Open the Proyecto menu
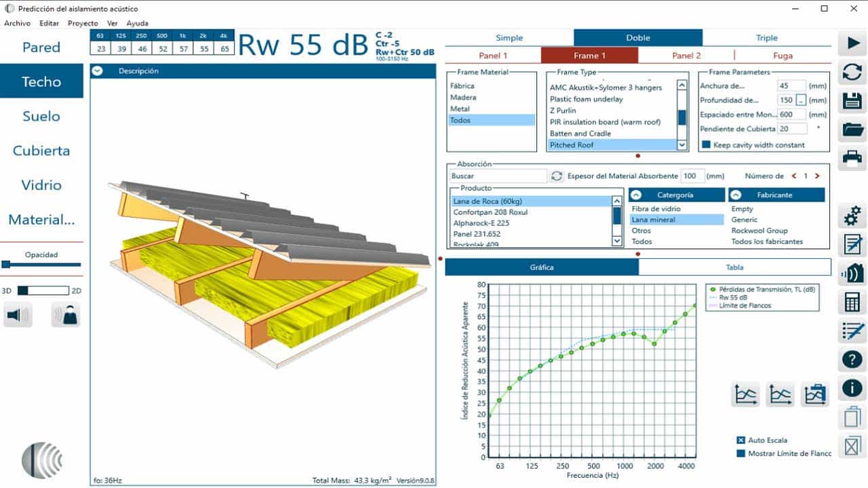This screenshot has width=868, height=488. (x=83, y=23)
